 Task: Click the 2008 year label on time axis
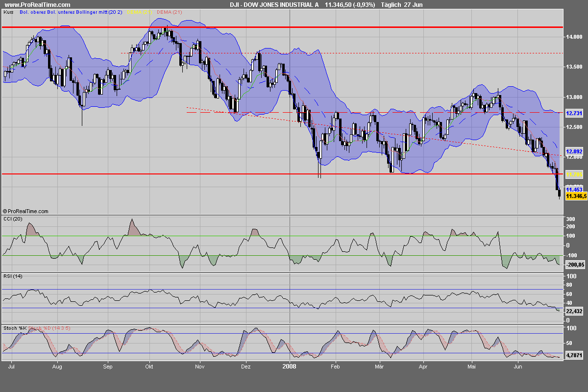tap(290, 366)
